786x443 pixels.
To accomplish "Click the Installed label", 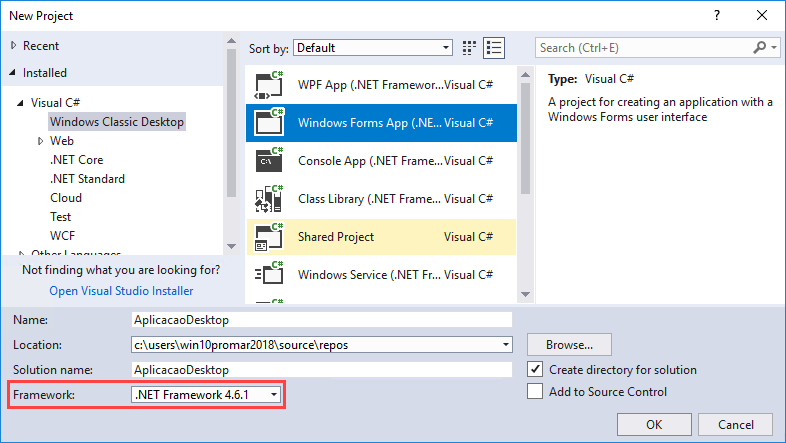I will point(45,73).
